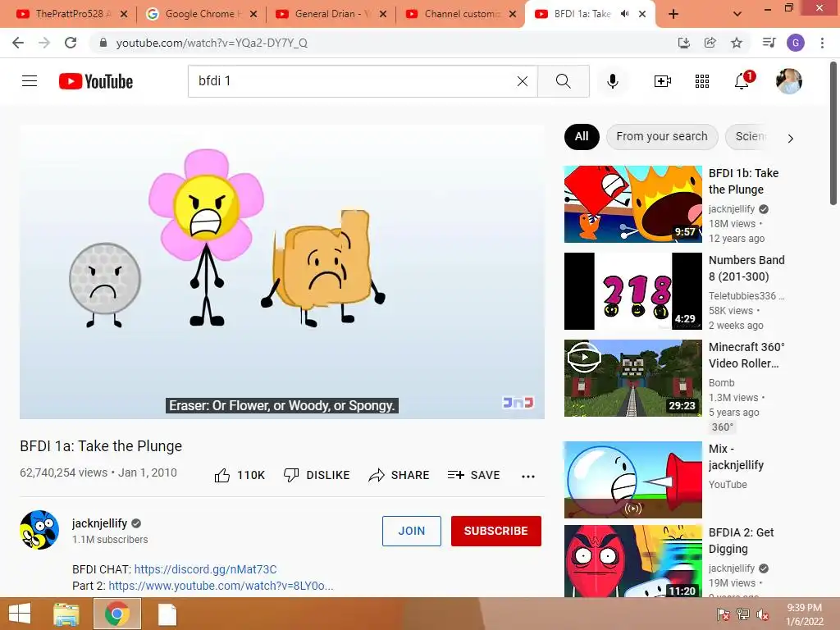Screen dimensions: 840x630
Task: Click the Dislike thumbs down button
Action: [317, 475]
